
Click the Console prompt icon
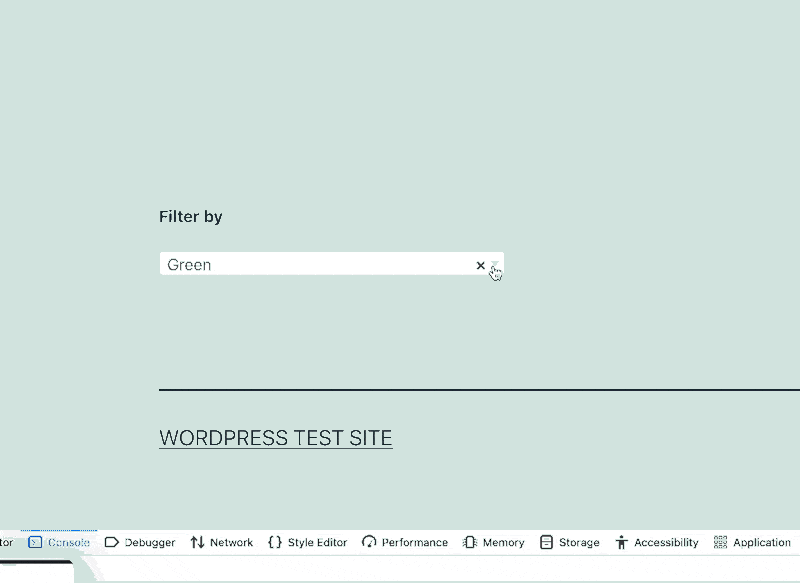point(35,542)
